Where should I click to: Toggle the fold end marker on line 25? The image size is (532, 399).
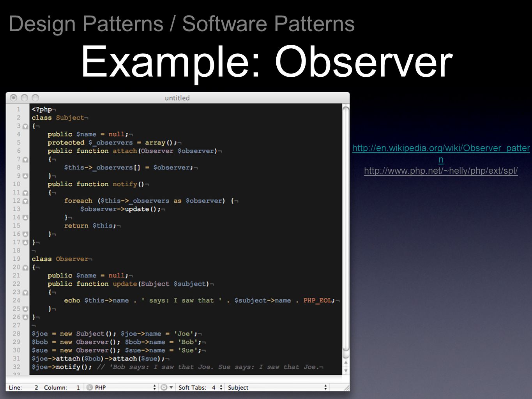[25, 309]
